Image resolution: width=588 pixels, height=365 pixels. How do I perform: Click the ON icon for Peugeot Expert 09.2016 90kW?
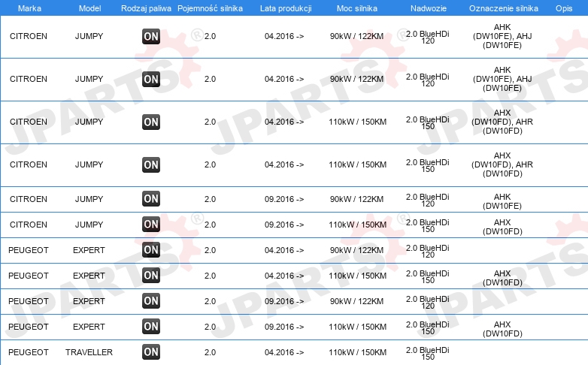(151, 301)
